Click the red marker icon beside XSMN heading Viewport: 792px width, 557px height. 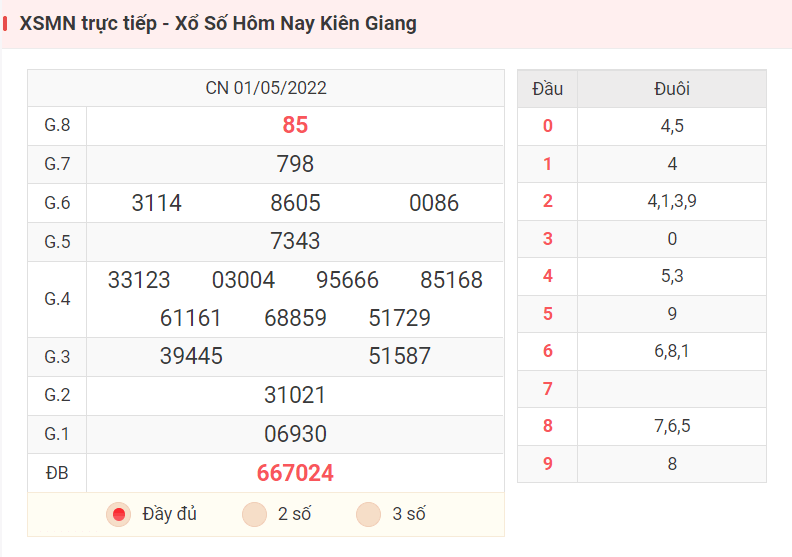click(x=5, y=24)
